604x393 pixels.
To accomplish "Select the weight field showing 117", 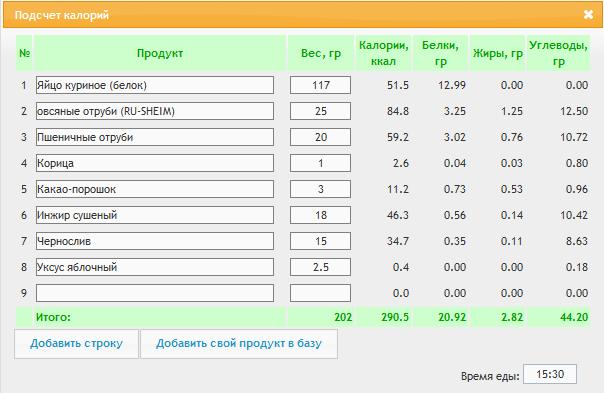I will [x=320, y=85].
